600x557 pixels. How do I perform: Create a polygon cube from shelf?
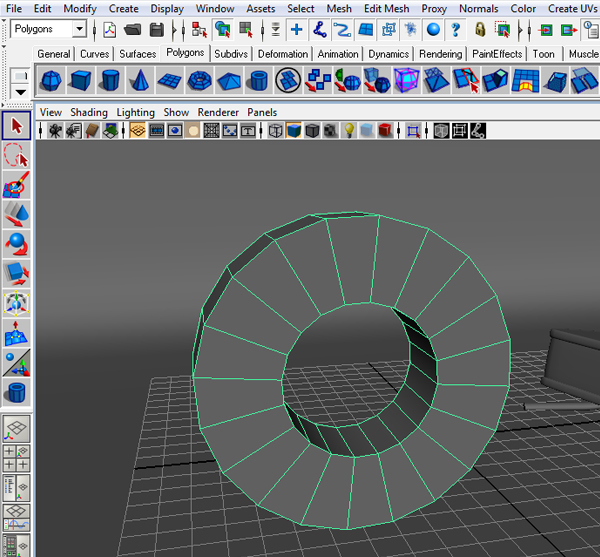pyautogui.click(x=82, y=80)
